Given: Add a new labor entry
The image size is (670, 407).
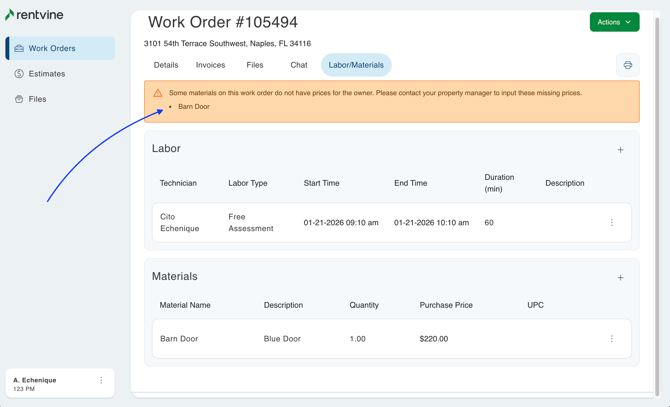Looking at the screenshot, I should [x=620, y=150].
